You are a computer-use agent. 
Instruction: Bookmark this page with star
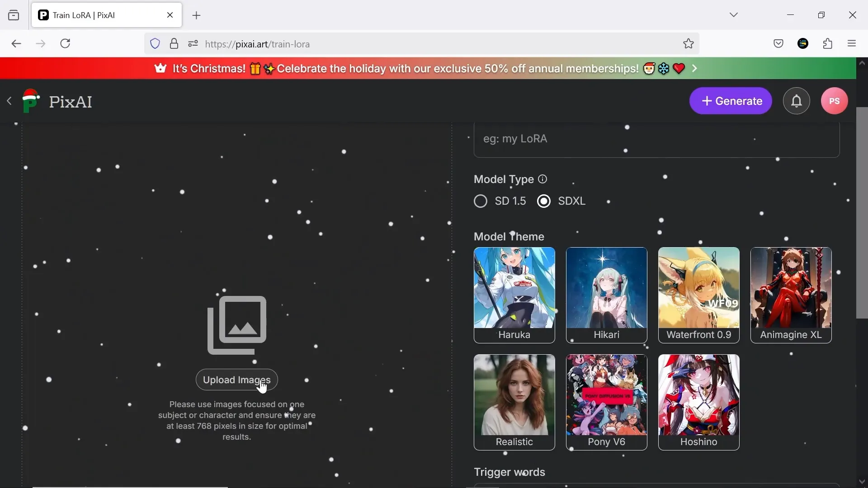[x=689, y=44]
